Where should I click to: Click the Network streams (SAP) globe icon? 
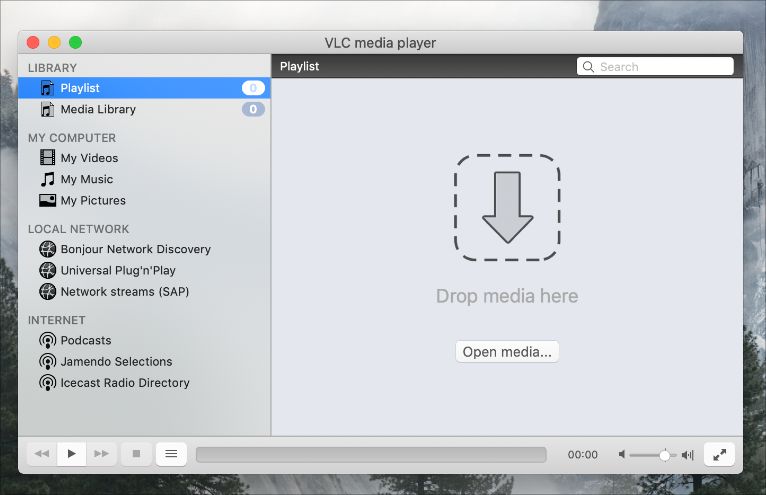tap(47, 292)
